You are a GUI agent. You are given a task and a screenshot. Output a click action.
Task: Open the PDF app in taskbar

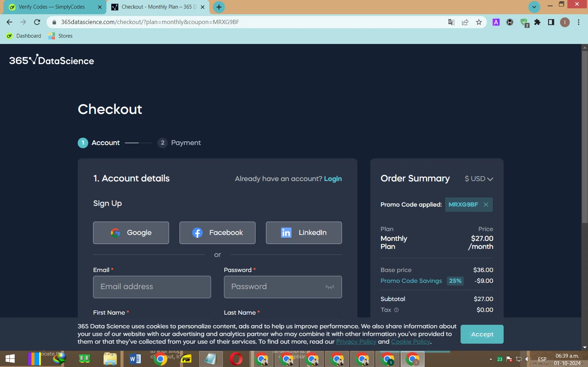(186, 358)
